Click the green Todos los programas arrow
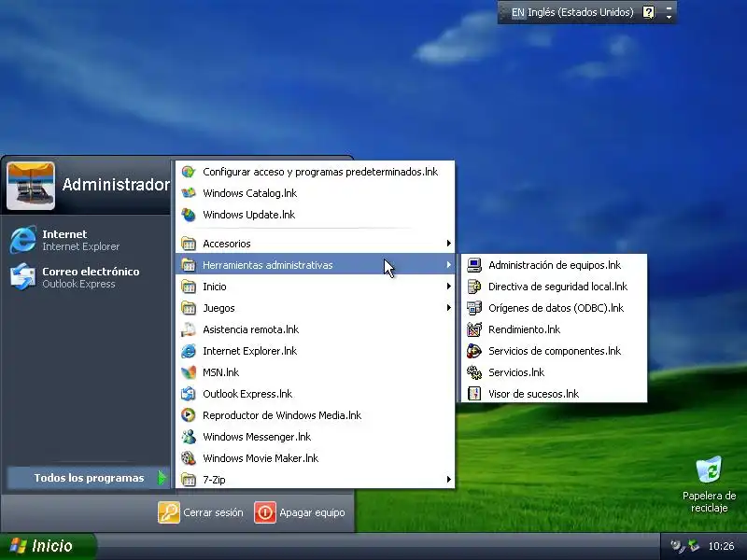Image resolution: width=747 pixels, height=560 pixels. pos(162,478)
